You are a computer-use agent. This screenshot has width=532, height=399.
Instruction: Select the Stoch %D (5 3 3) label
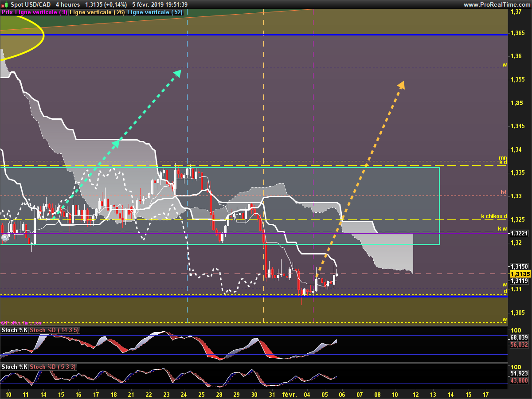[53, 367]
